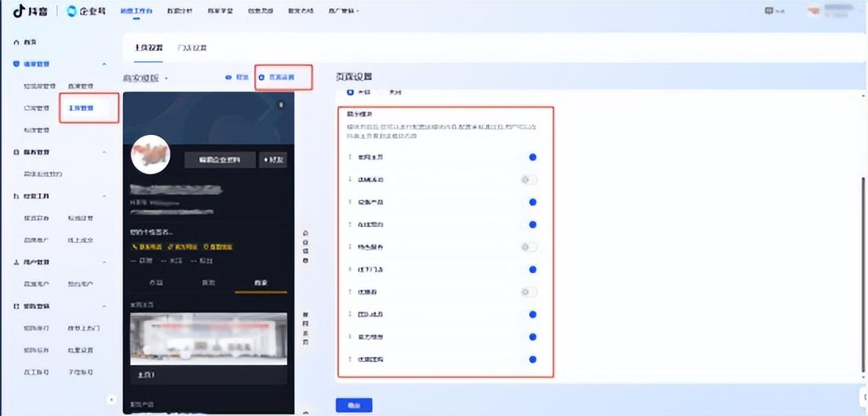
Task: Click the +好友 button in the preview
Action: (273, 160)
